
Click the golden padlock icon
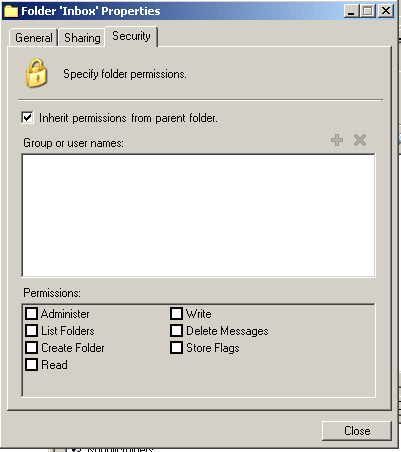(x=37, y=73)
